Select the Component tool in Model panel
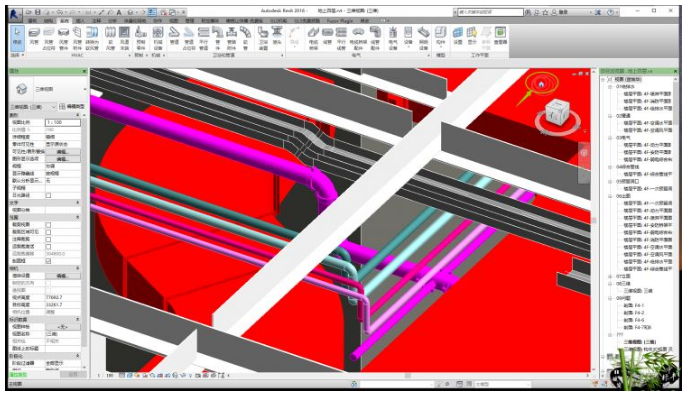The height and width of the screenshot is (395, 687). pos(440,37)
